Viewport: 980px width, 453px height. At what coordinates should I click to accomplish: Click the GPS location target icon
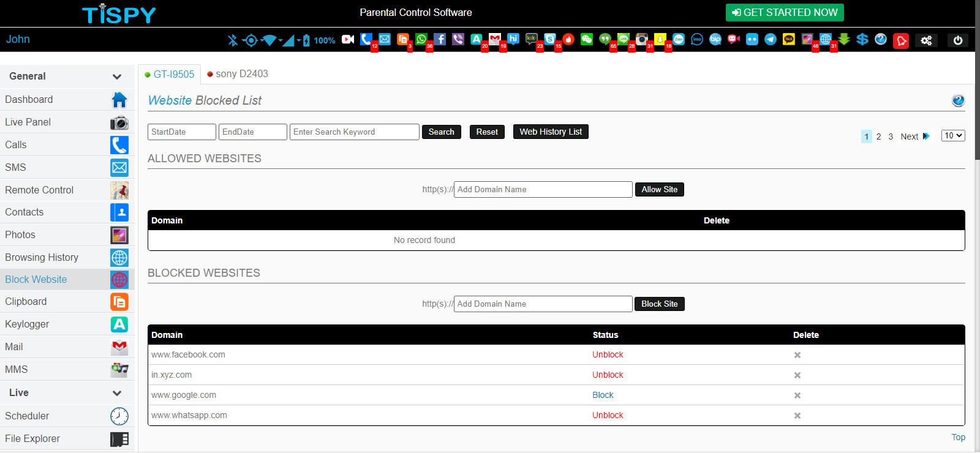[x=250, y=40]
